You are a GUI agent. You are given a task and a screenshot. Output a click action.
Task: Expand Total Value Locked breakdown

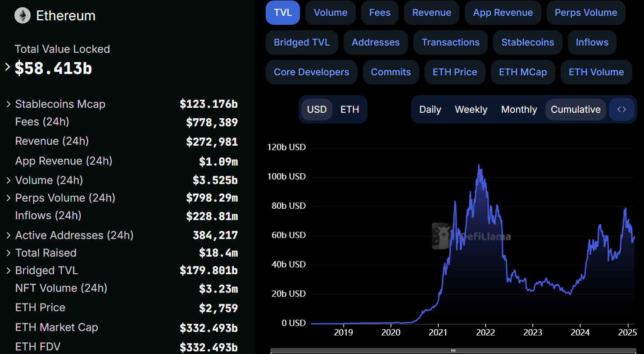pos(8,67)
